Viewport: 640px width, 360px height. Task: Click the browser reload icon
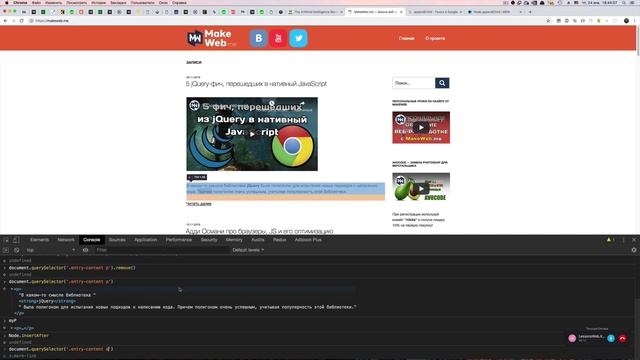22,20
